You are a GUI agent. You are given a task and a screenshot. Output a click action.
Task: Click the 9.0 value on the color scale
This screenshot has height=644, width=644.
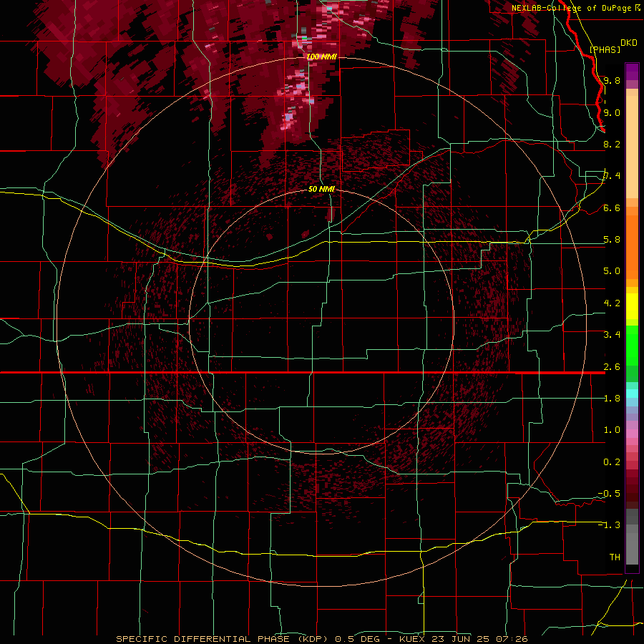point(612,112)
